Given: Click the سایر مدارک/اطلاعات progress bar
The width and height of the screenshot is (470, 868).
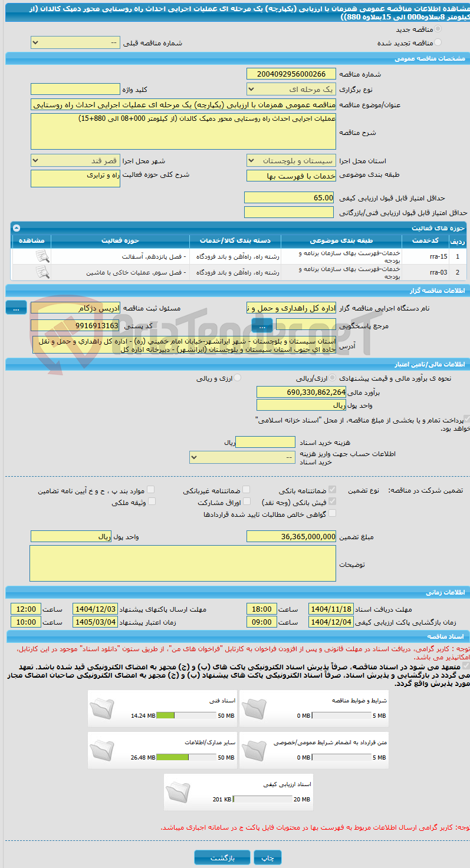Looking at the screenshot, I should [187, 757].
